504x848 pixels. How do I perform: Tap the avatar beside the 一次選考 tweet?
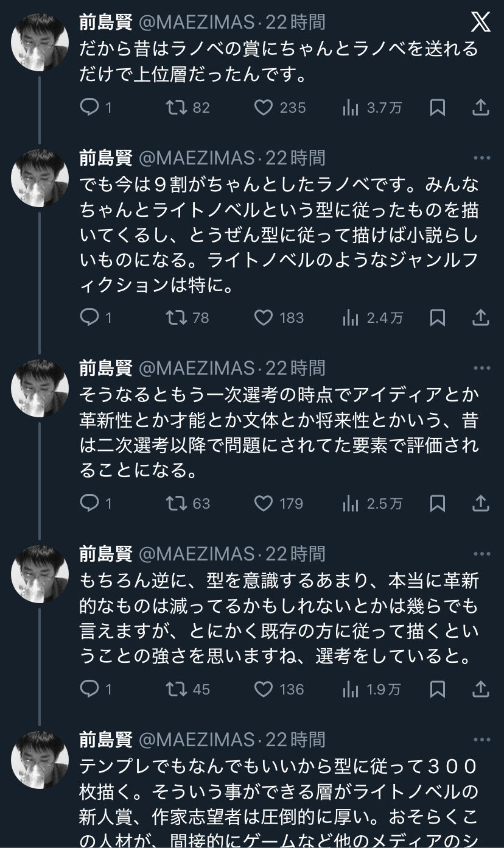click(40, 388)
